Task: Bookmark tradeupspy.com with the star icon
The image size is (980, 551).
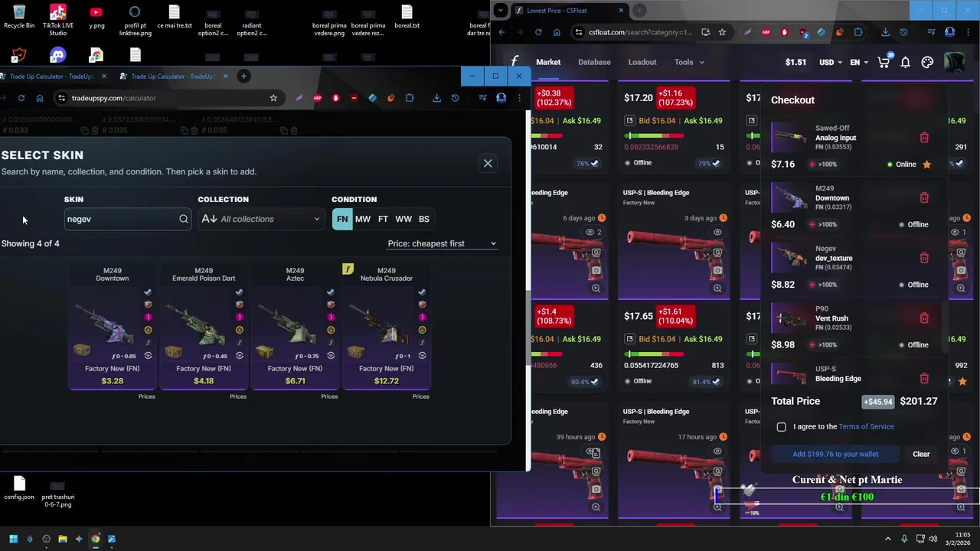Action: click(273, 98)
